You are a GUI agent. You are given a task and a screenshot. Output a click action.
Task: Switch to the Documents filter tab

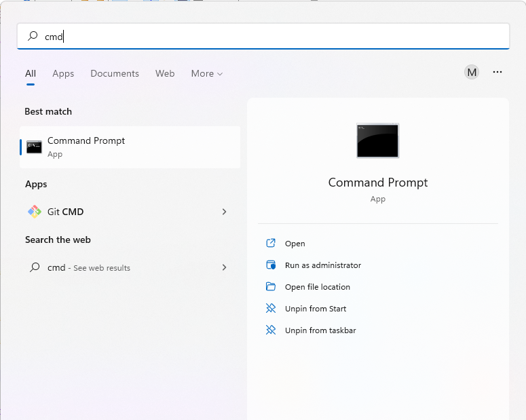[x=115, y=73]
